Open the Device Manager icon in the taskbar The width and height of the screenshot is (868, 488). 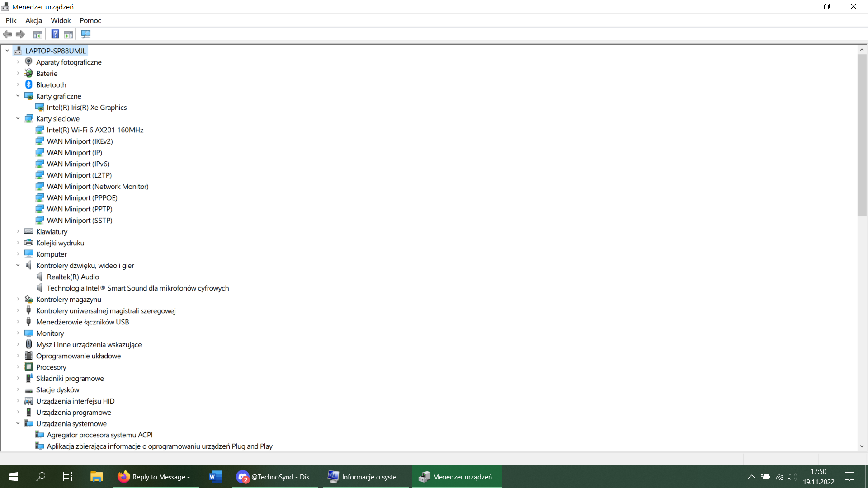[457, 477]
